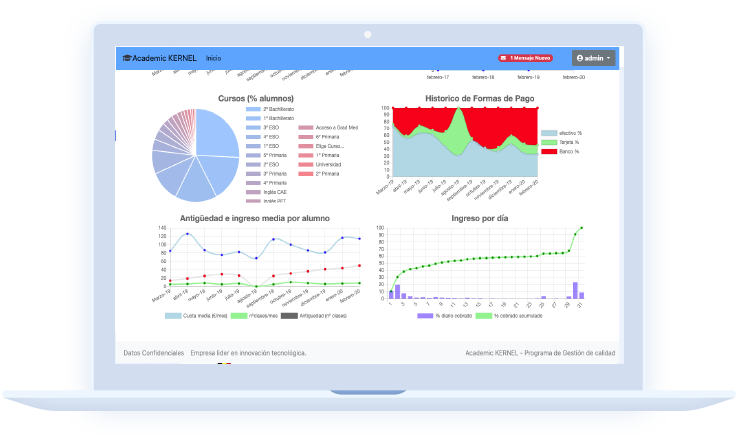Toggle the 1º ESO legend entry
737x441 pixels.
pos(262,146)
